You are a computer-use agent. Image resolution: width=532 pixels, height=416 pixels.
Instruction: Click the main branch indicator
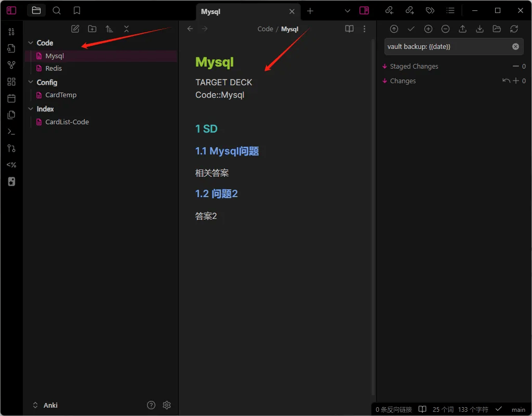518,410
